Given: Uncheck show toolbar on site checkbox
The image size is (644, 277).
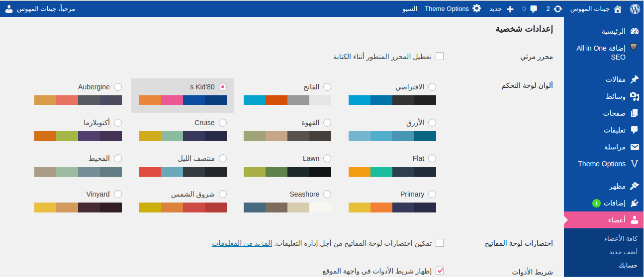Looking at the screenshot, I should [x=440, y=271].
